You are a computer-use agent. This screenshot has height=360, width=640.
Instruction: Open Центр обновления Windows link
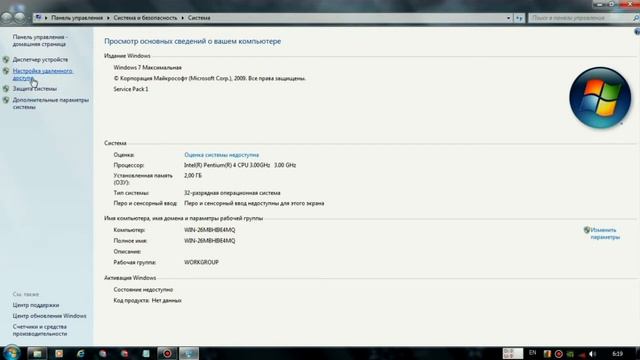[x=49, y=316]
